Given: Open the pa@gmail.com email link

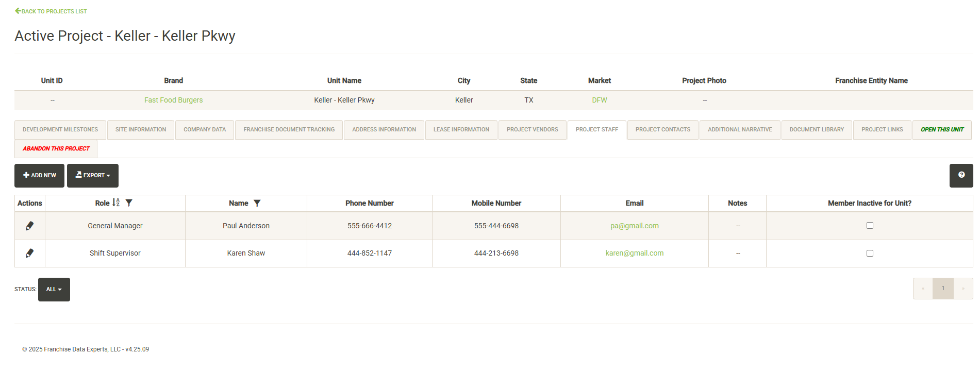Looking at the screenshot, I should [634, 226].
